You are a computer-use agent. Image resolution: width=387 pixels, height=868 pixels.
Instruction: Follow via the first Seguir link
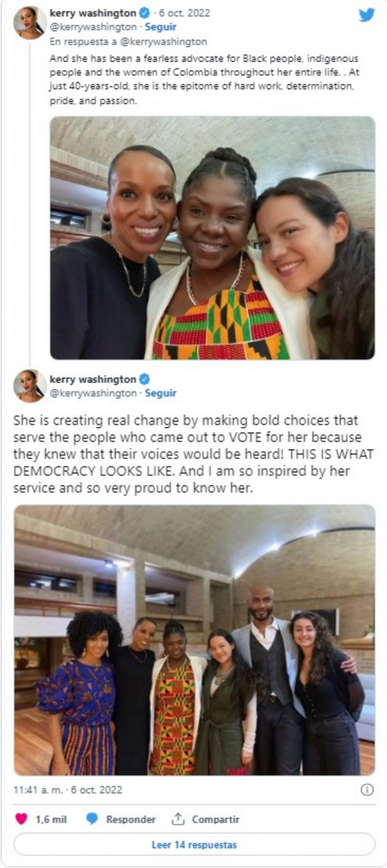[x=161, y=27]
